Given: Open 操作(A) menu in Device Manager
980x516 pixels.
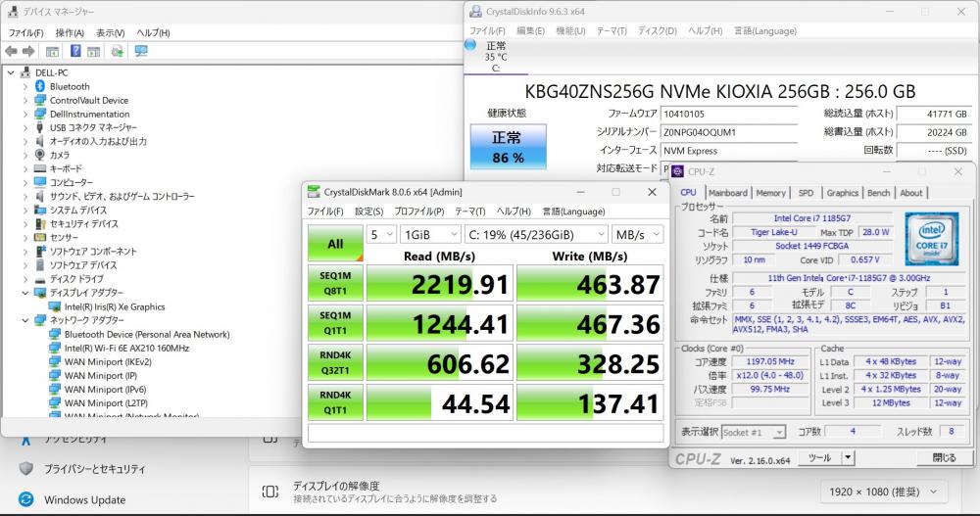Looking at the screenshot, I should point(70,32).
